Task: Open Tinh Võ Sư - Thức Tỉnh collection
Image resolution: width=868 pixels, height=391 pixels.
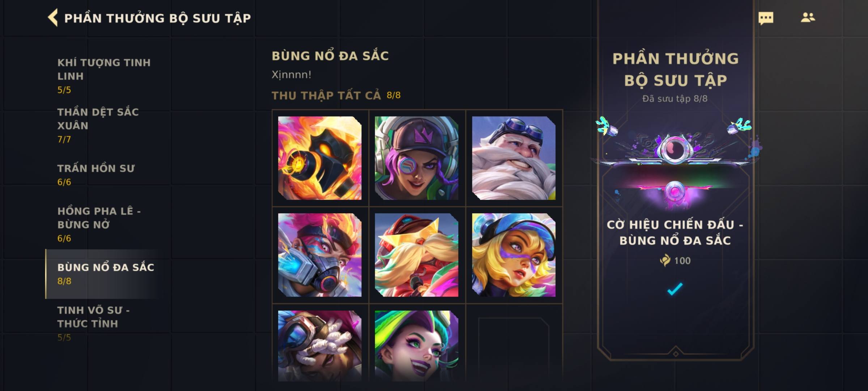Action: click(105, 323)
